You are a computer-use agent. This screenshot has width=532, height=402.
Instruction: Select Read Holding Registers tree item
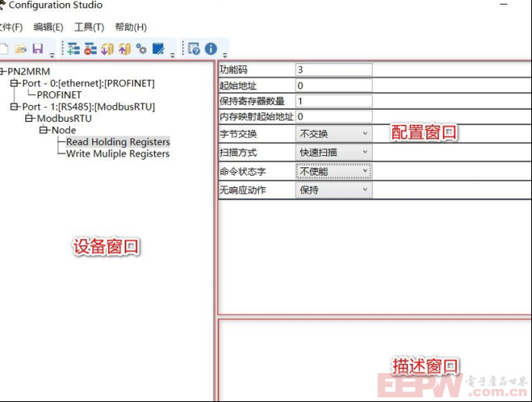point(117,142)
